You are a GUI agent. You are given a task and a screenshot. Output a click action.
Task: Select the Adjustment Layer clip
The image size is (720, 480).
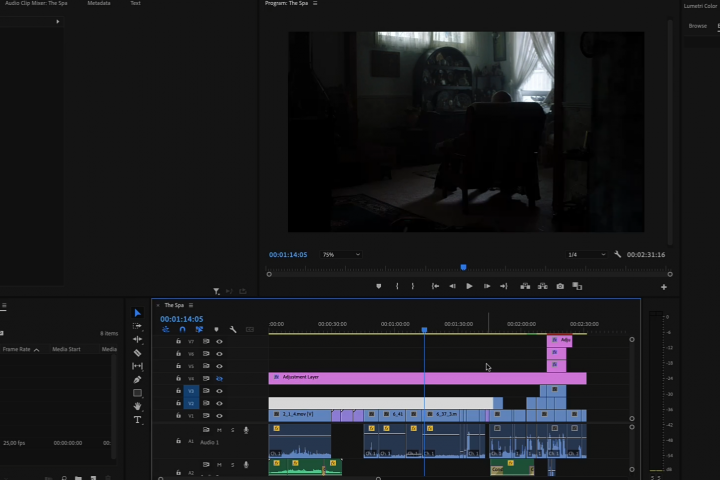coord(428,378)
